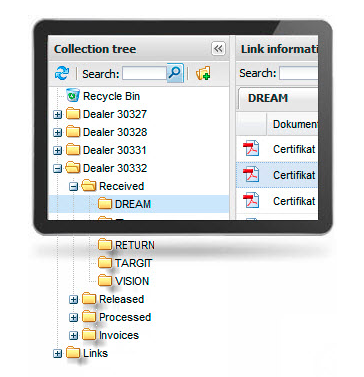Focus the Link information search field
Viewport: 364px width, 377px height.
tap(298, 73)
